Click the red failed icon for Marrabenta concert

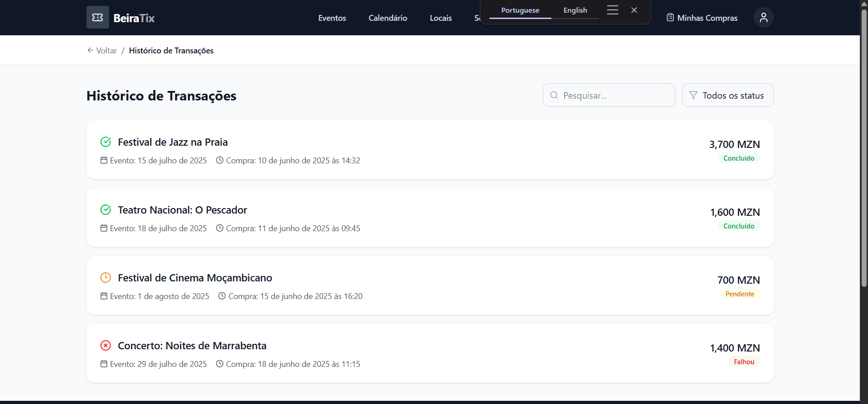pyautogui.click(x=105, y=346)
